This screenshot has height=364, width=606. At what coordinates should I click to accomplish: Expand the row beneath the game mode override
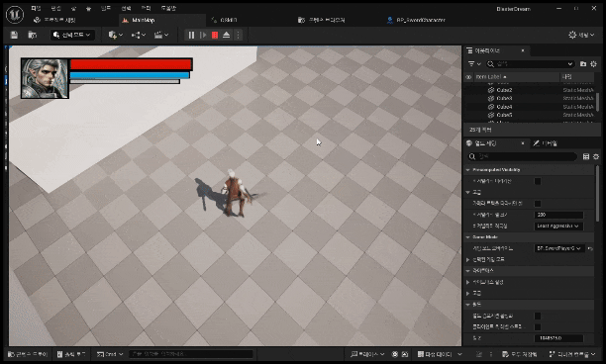click(467, 259)
